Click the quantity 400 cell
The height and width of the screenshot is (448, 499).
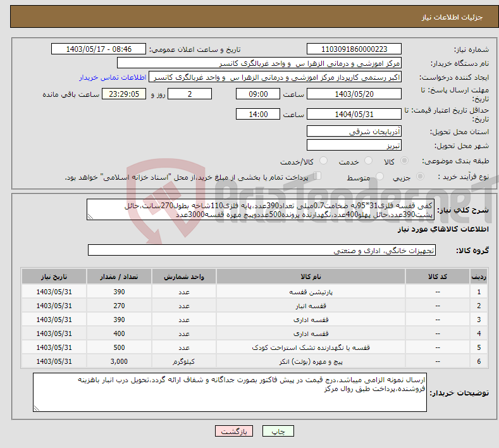tap(119, 333)
